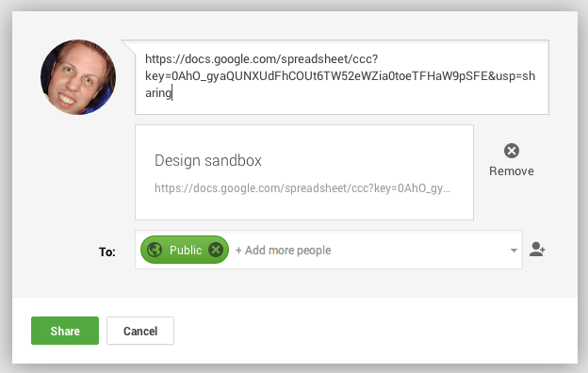588x373 pixels.
Task: Click the circled X Remove icon
Action: (512, 151)
